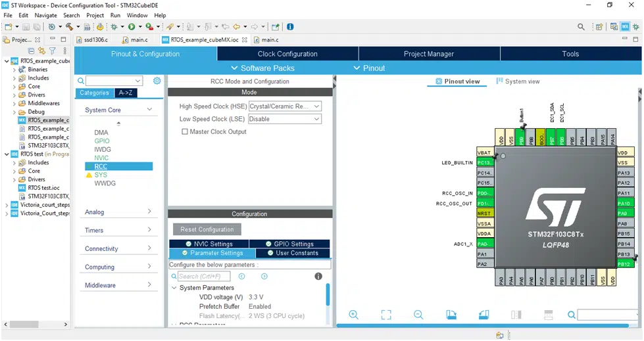Expand the Binaries tree node
Viewport: 644px width, 341px height.
(x=14, y=70)
